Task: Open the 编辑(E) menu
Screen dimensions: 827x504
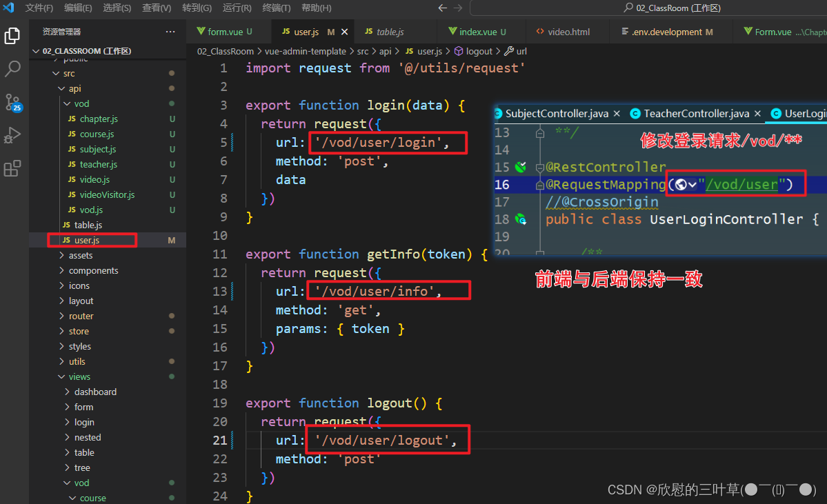Action: coord(78,8)
